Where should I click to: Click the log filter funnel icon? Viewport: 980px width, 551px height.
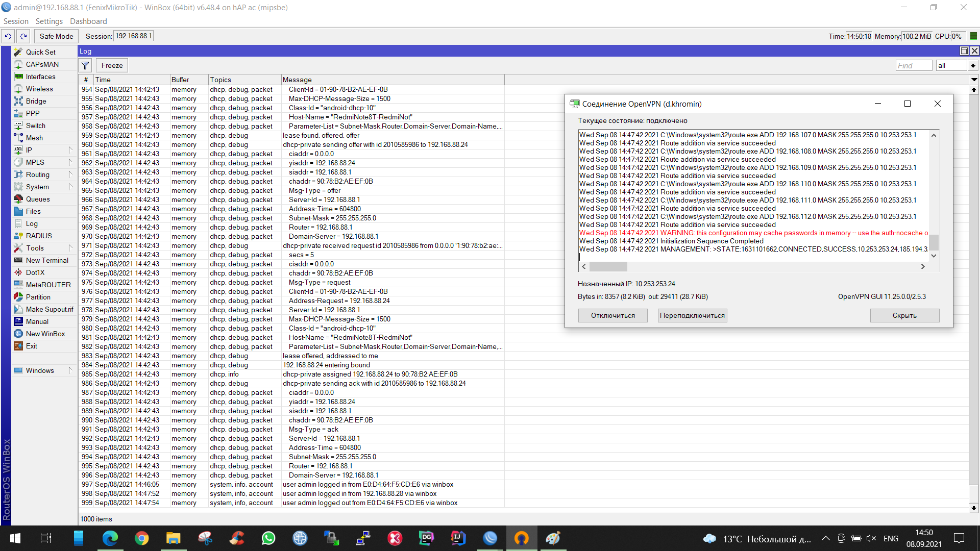(x=85, y=65)
